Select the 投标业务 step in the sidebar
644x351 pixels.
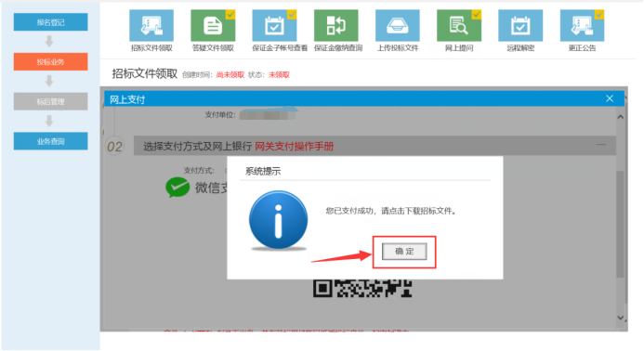(x=50, y=61)
